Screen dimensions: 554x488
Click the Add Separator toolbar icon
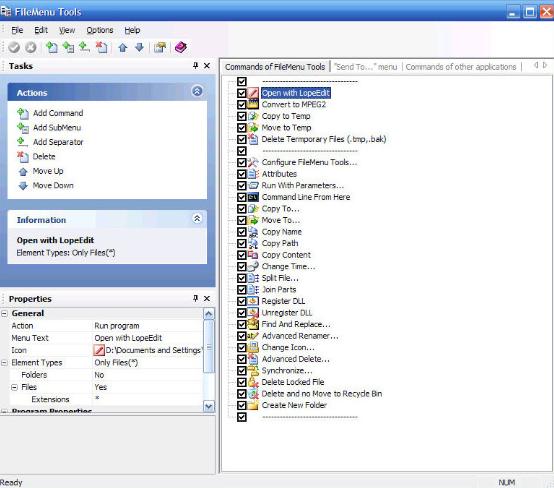click(x=84, y=47)
